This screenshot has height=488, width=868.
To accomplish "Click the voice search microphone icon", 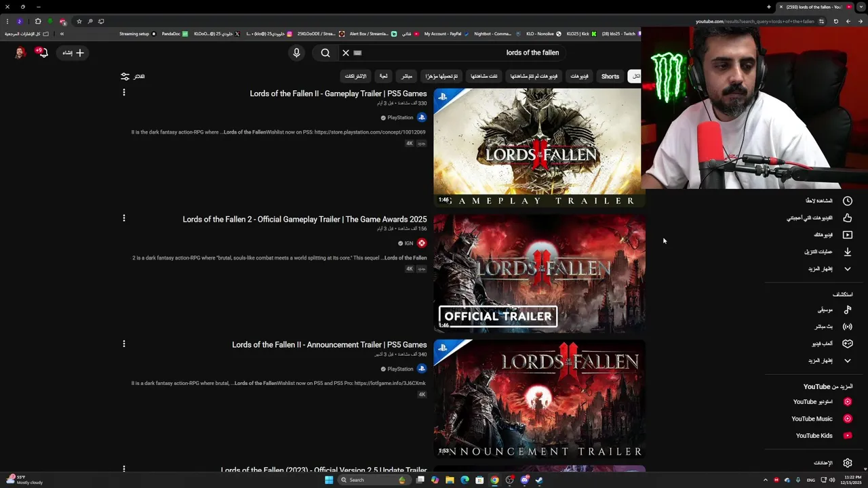I will point(296,53).
